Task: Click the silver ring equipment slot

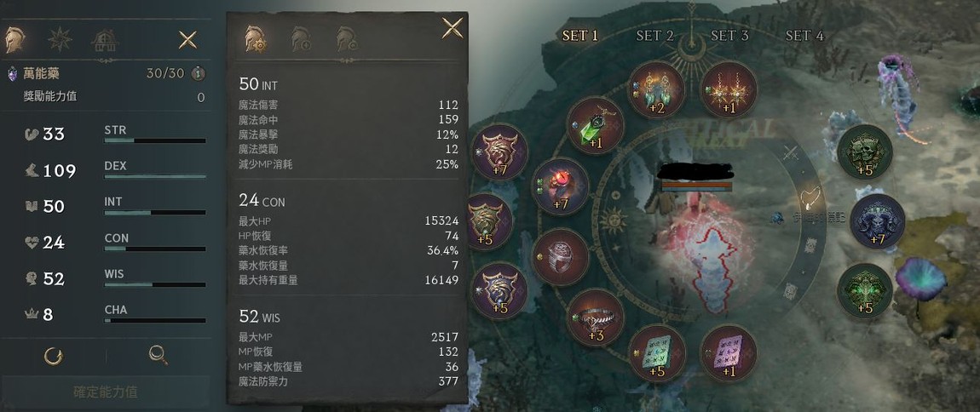Action: pos(560,257)
